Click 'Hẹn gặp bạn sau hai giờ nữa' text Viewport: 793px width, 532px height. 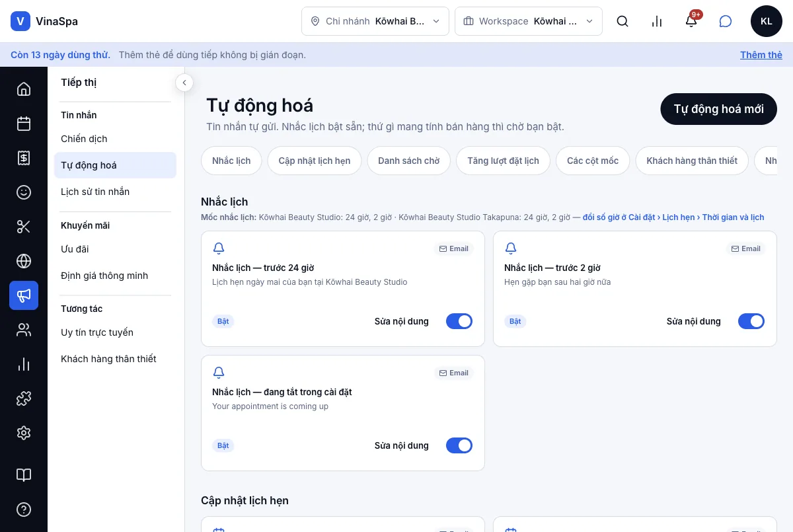click(558, 282)
